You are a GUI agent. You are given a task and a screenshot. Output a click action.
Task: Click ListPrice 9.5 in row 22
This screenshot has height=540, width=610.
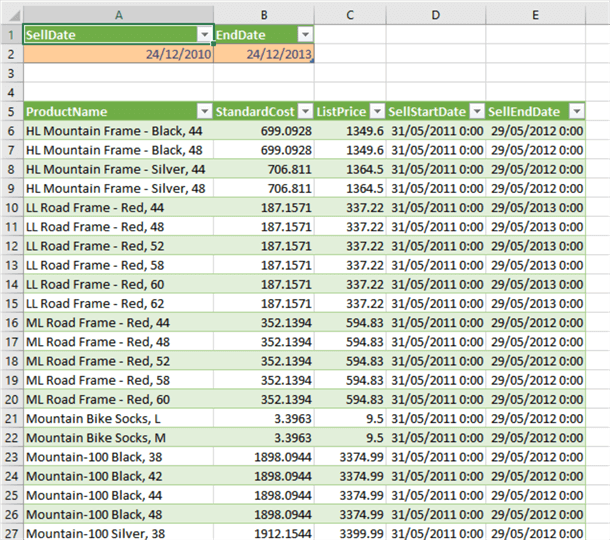350,438
